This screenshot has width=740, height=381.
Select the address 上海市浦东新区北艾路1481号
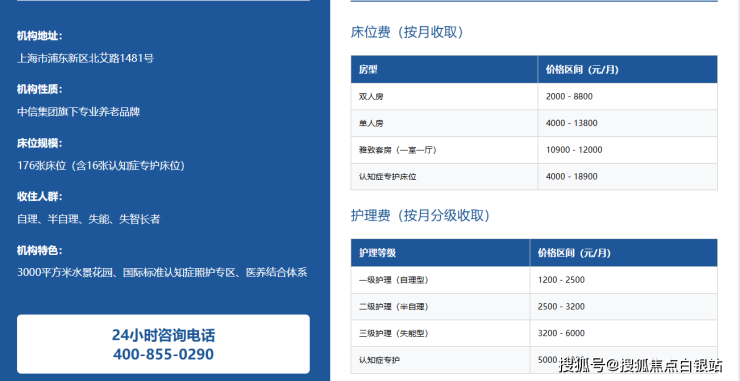click(85, 59)
